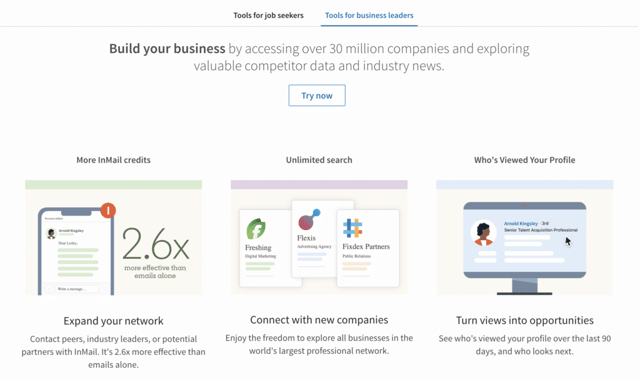640x380 pixels.
Task: Click the small avatar in phone message
Action: [x=51, y=233]
